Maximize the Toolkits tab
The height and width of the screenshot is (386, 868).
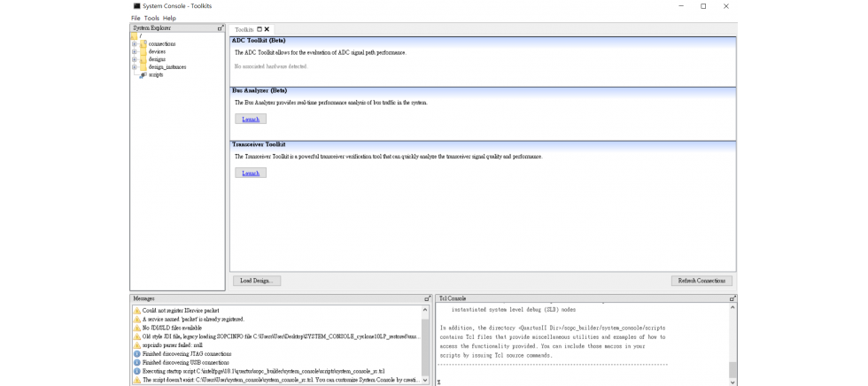(260, 29)
